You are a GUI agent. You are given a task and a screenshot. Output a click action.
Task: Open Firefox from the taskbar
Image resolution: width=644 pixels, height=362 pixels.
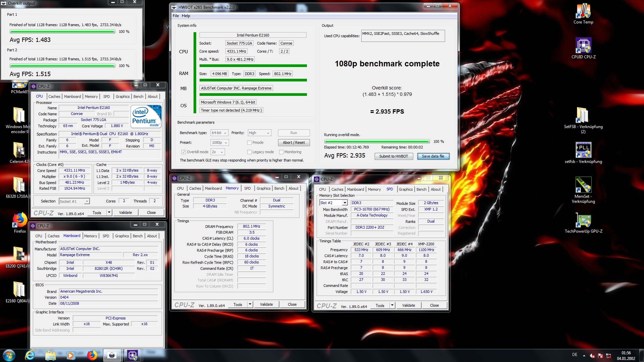[92, 355]
